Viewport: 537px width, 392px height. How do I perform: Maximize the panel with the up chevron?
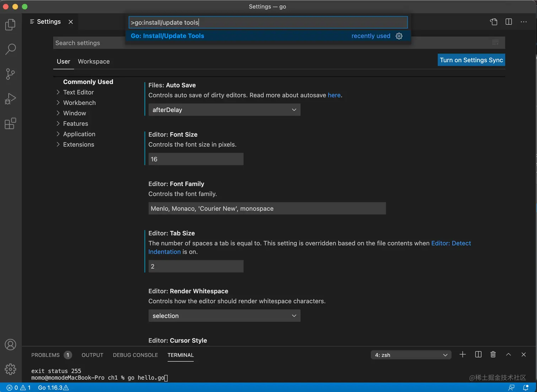(x=508, y=354)
